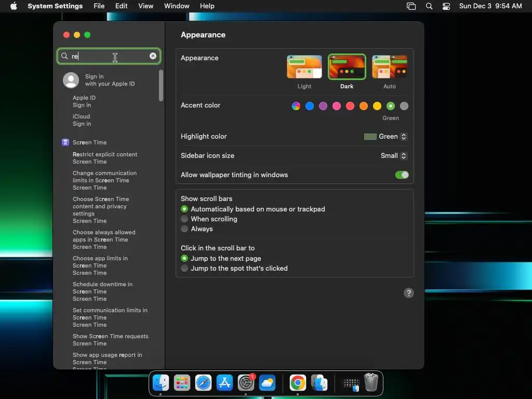Viewport: 532px width, 399px height.
Task: Open the Help menu
Action: tap(207, 6)
